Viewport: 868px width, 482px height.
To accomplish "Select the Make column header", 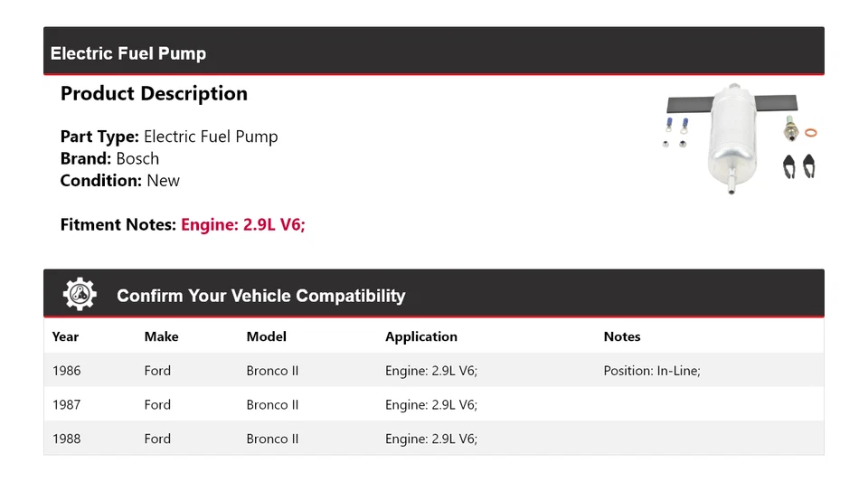I will pyautogui.click(x=161, y=336).
